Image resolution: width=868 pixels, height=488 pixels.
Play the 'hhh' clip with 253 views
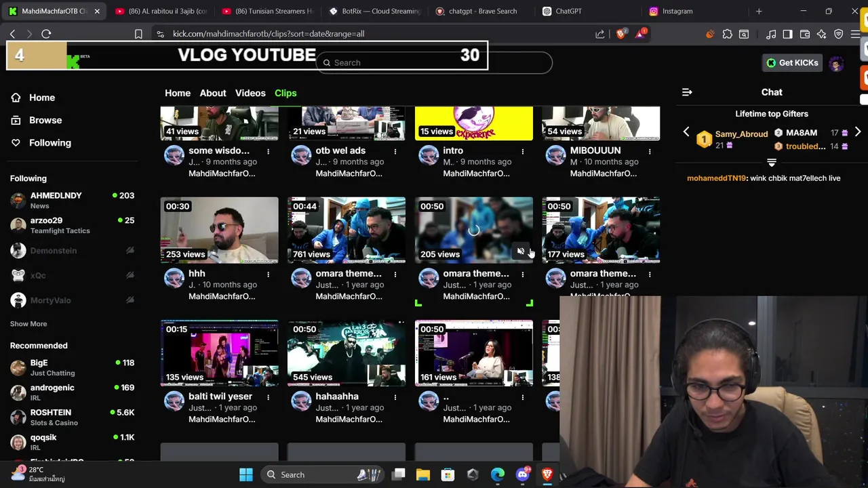(219, 230)
